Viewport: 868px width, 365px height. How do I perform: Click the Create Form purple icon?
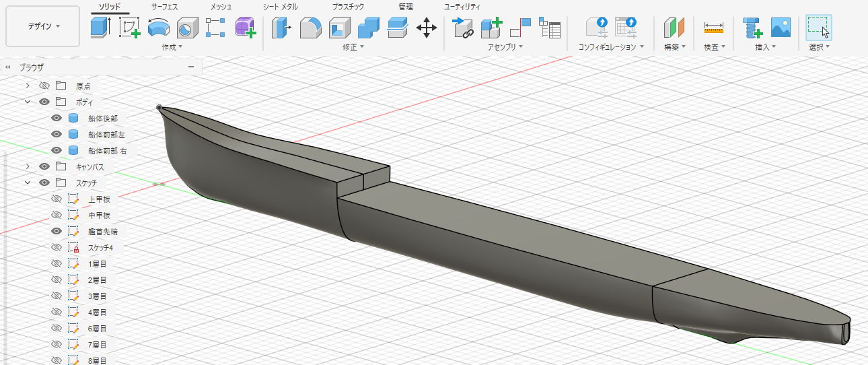coord(245,28)
